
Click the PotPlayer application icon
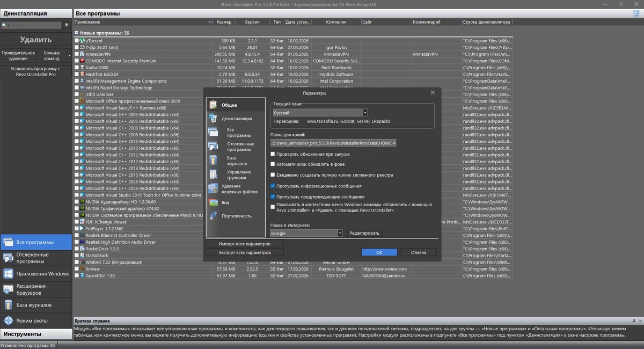click(82, 229)
